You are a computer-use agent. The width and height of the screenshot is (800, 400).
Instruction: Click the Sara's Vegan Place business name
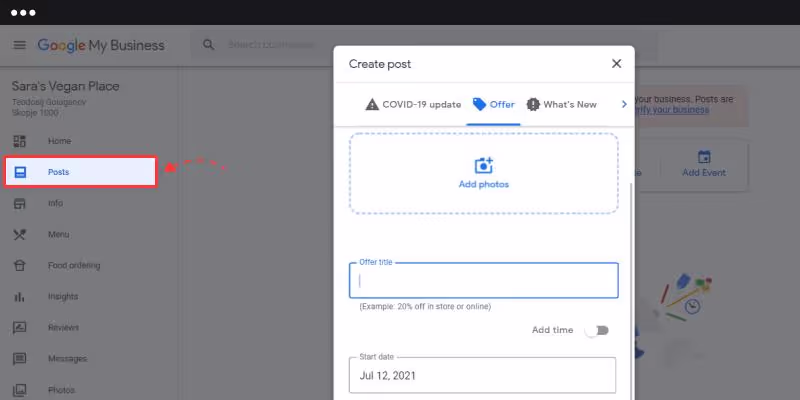coord(66,86)
